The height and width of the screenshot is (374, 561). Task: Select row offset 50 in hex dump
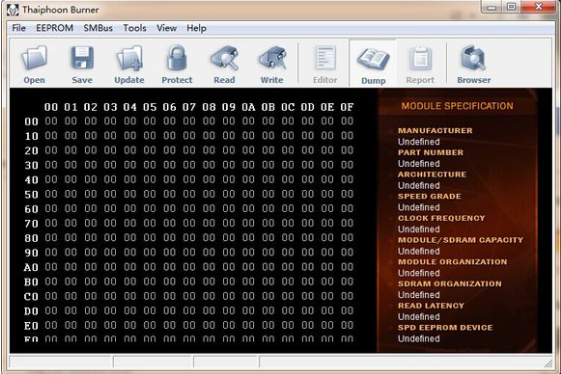[x=31, y=194]
